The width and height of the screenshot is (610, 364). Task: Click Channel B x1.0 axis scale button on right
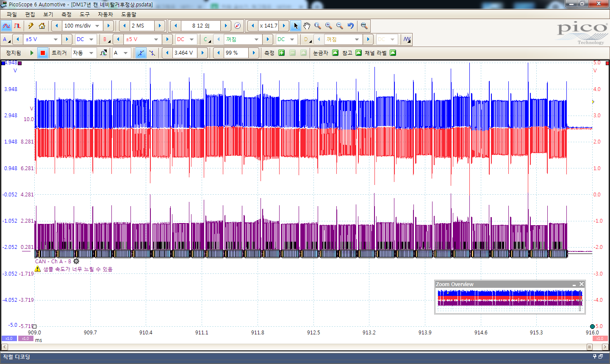click(600, 339)
